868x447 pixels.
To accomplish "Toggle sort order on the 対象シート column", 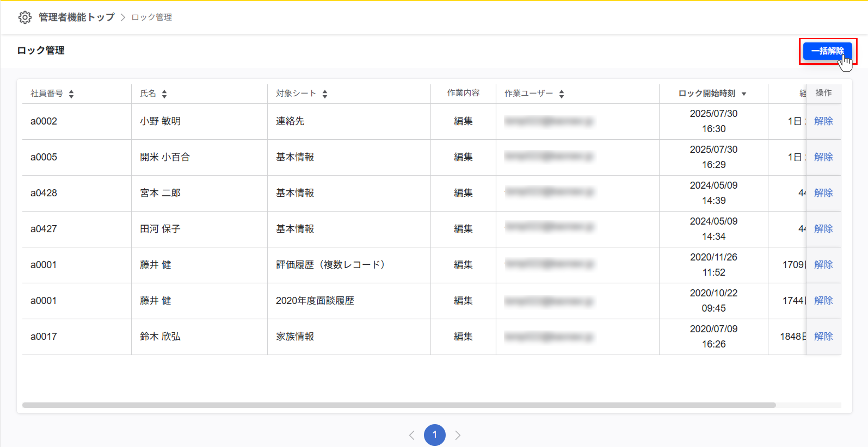I will [x=325, y=93].
